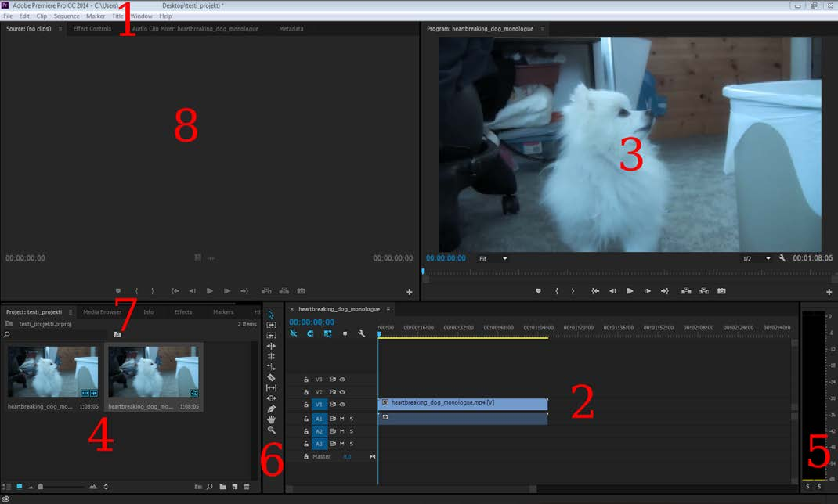The width and height of the screenshot is (838, 504).
Task: Select the Selection tool in Tools panel
Action: pyautogui.click(x=271, y=315)
